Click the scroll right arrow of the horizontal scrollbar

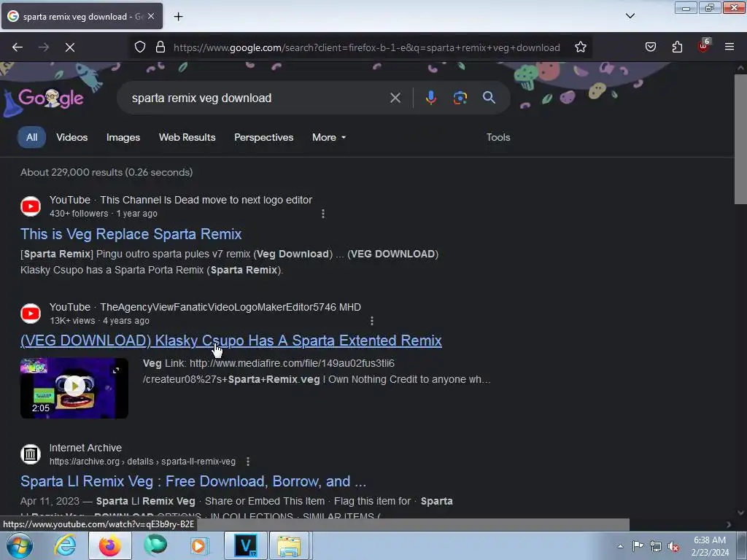[729, 524]
